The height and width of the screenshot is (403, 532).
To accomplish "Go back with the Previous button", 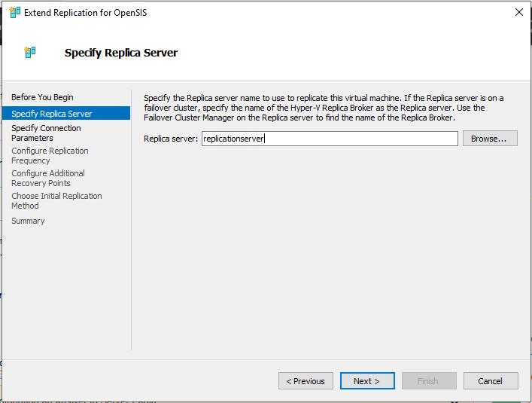I will pyautogui.click(x=306, y=381).
